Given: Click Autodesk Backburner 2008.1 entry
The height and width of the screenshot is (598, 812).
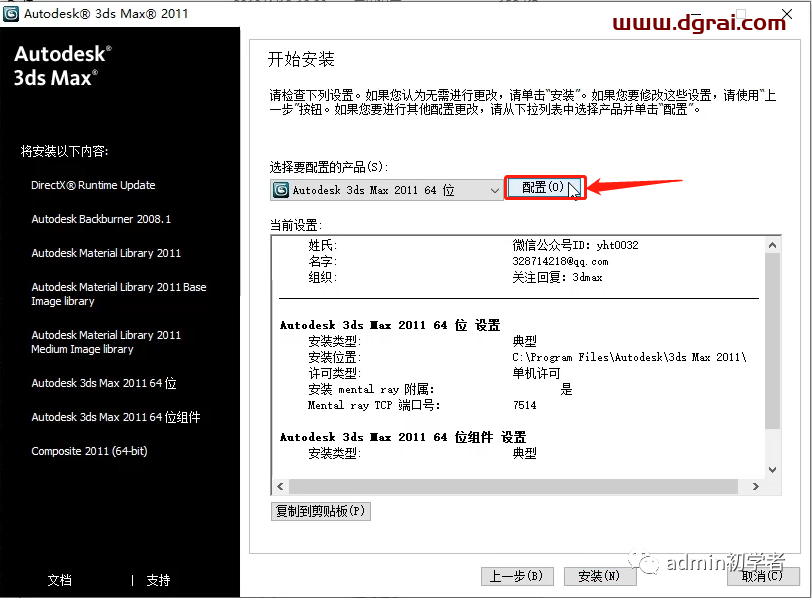Looking at the screenshot, I should pos(101,219).
